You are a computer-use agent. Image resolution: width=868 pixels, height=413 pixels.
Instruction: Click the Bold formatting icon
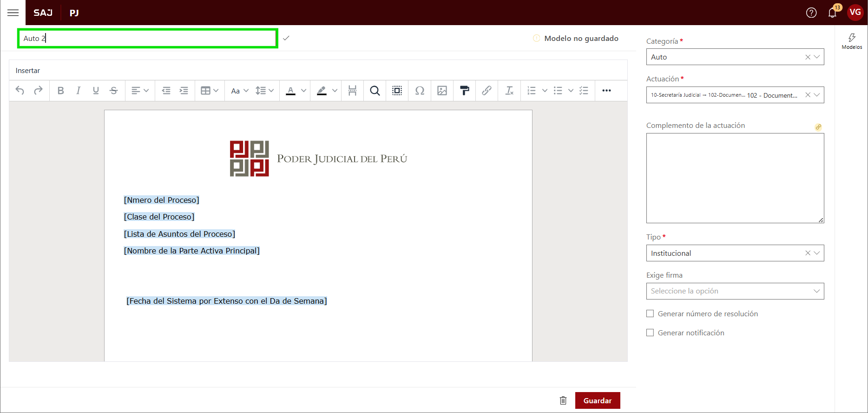60,91
